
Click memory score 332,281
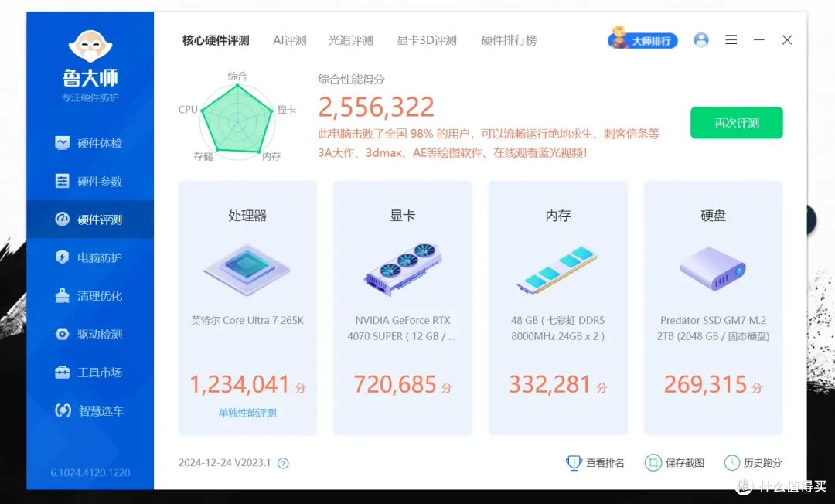point(550,384)
